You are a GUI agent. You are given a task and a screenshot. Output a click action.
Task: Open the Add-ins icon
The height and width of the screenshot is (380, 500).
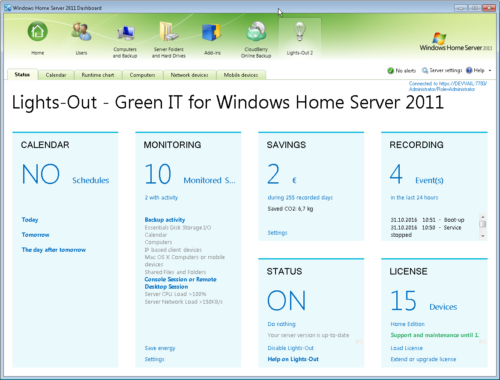pos(212,32)
